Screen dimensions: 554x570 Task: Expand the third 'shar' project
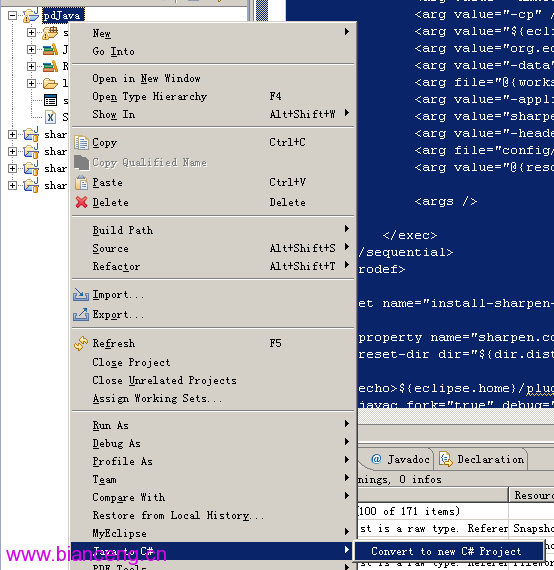(x=12, y=168)
